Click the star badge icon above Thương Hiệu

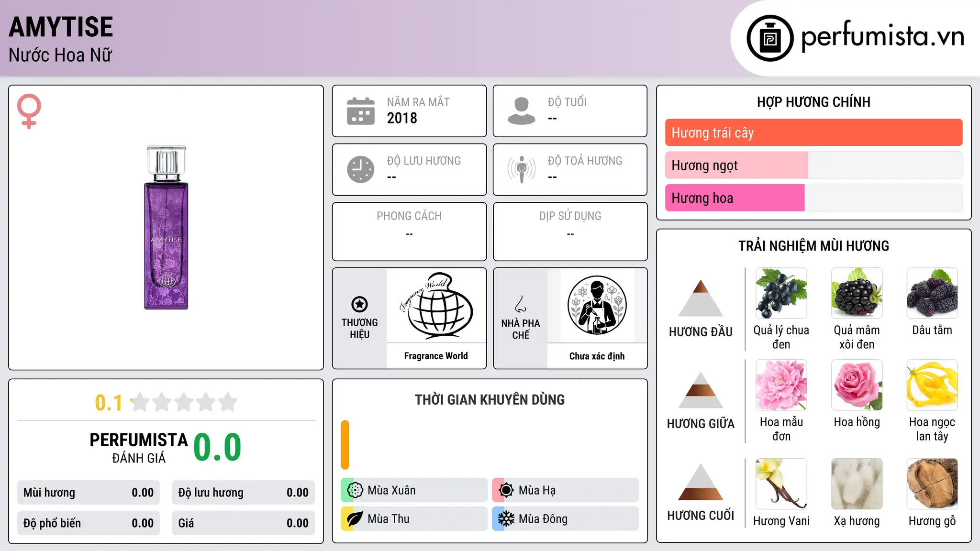click(359, 304)
